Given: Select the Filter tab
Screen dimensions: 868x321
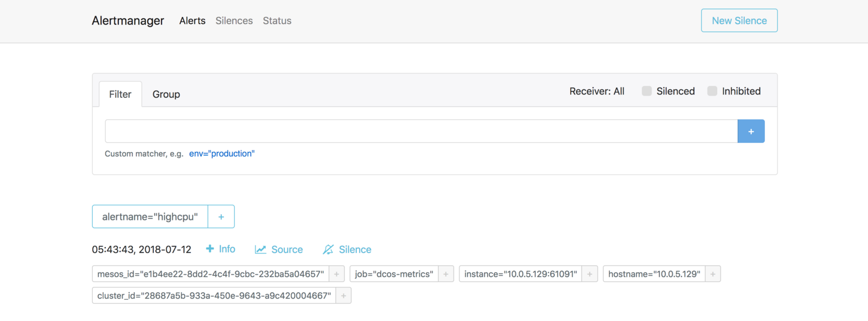Looking at the screenshot, I should 120,95.
